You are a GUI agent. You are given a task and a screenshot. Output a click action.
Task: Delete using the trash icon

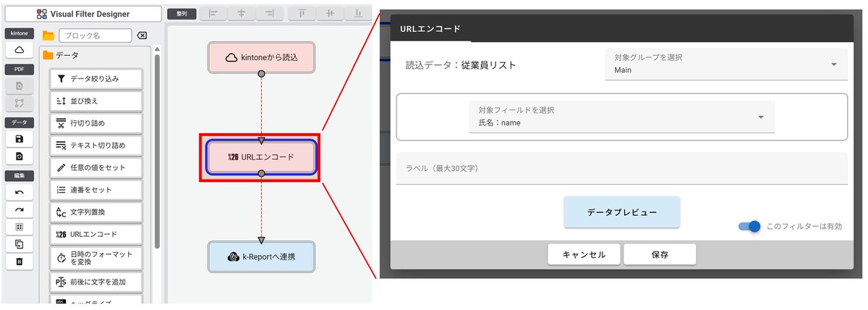coord(19,261)
